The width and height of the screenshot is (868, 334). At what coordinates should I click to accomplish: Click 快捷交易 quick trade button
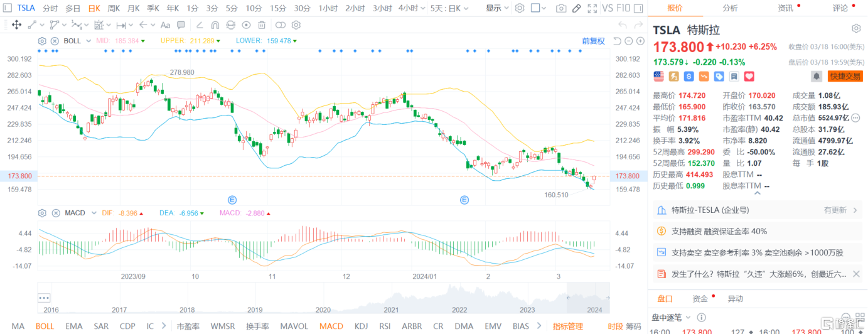[x=845, y=76]
